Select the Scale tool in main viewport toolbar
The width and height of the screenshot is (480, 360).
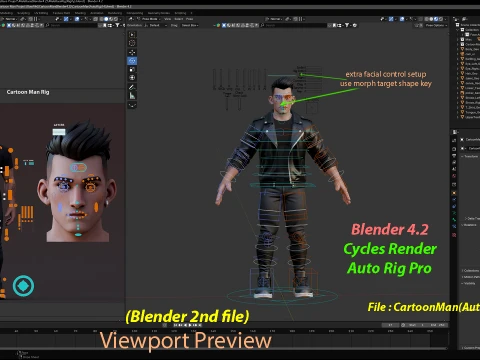pos(132,69)
